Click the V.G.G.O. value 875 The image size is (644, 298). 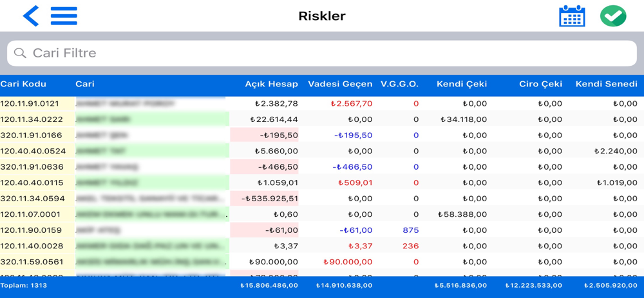(x=410, y=230)
